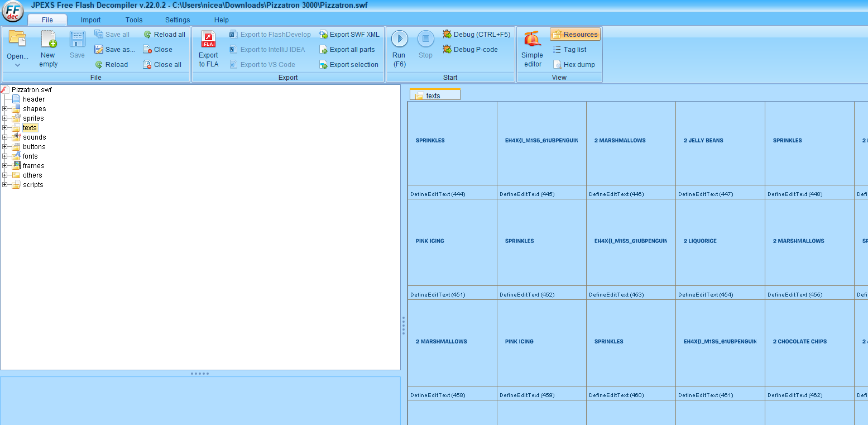Run the SWF with Run (F6)
This screenshot has width=868, height=425.
(x=399, y=39)
